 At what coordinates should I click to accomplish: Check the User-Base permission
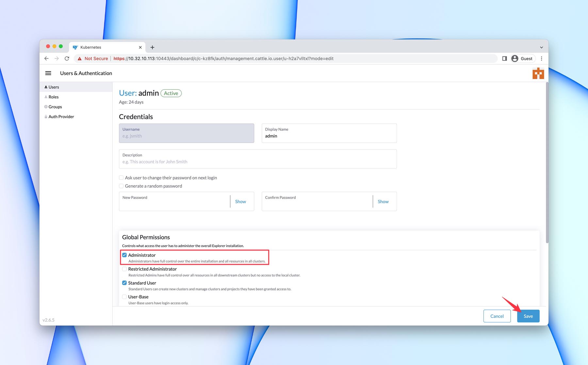click(124, 297)
